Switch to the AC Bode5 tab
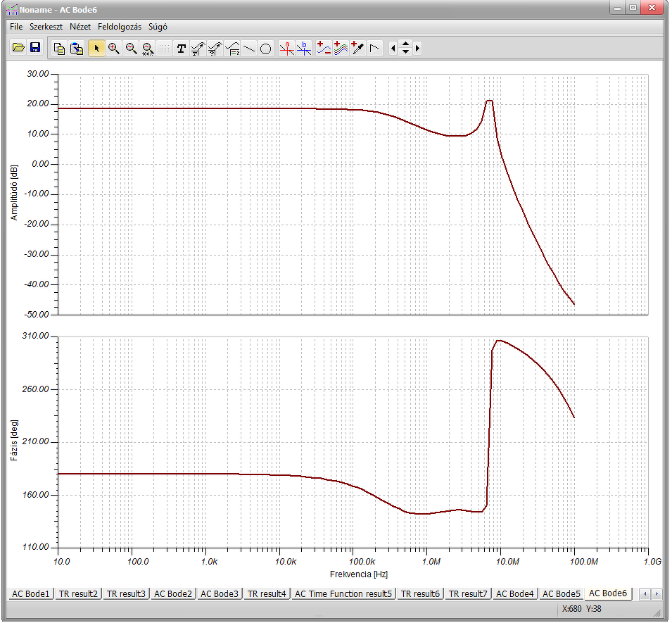 coord(562,594)
